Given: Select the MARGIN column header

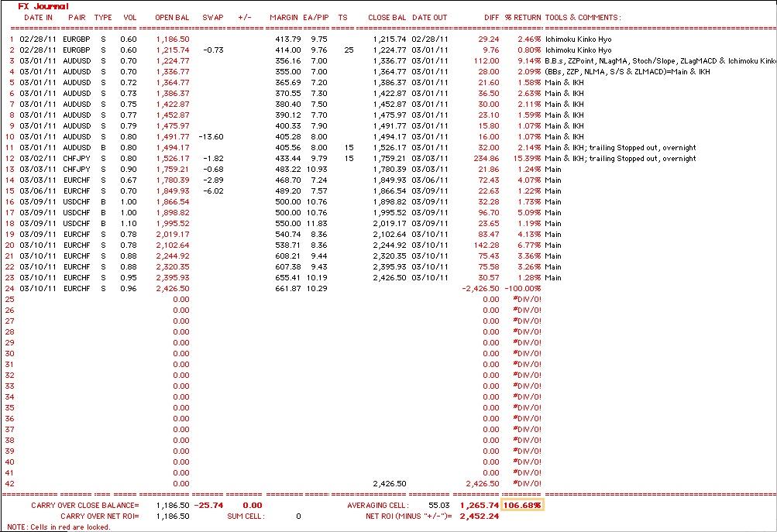Looking at the screenshot, I should (284, 17).
